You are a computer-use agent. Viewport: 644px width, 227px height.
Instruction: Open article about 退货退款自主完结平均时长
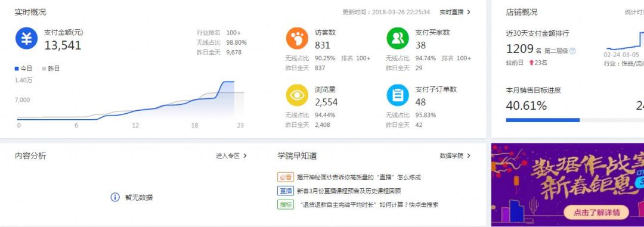pyautogui.click(x=369, y=204)
